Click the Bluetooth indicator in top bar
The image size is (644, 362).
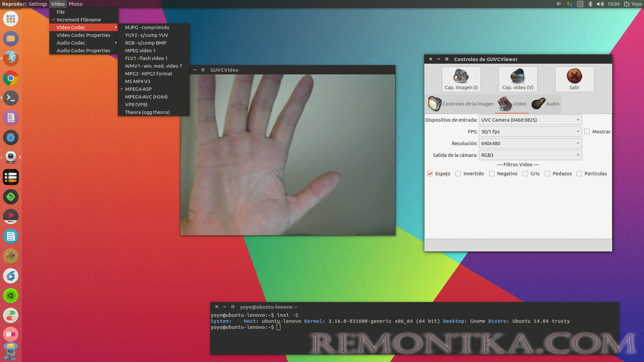point(590,4)
